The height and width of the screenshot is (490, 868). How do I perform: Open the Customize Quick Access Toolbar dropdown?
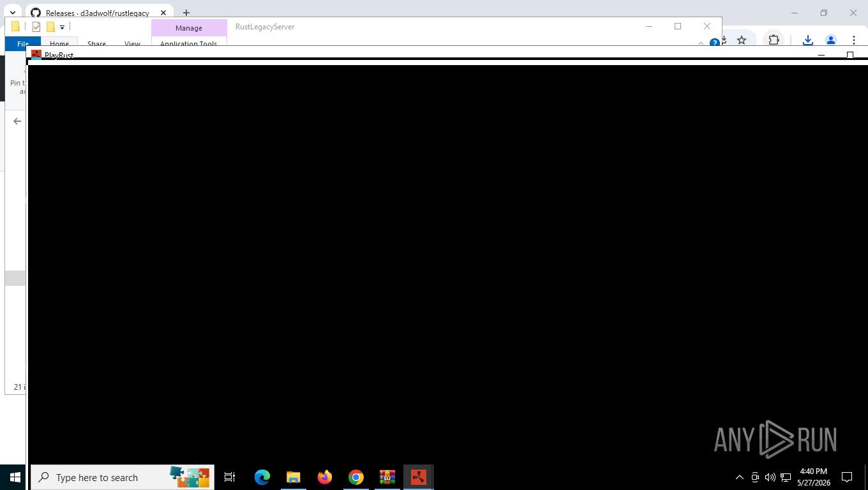click(x=62, y=27)
